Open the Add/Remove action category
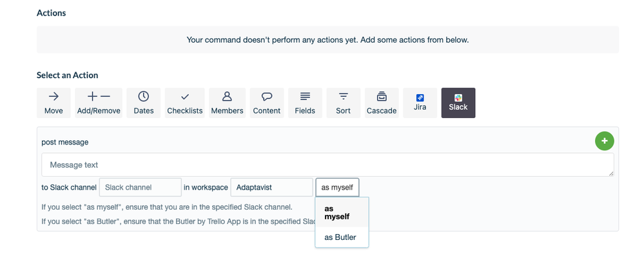 99,103
